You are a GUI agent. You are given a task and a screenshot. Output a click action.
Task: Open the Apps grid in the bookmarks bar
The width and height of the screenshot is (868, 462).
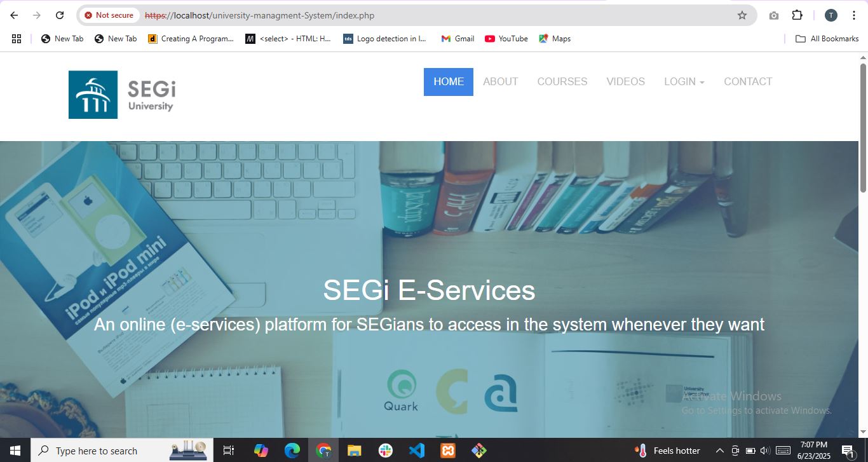pos(17,39)
